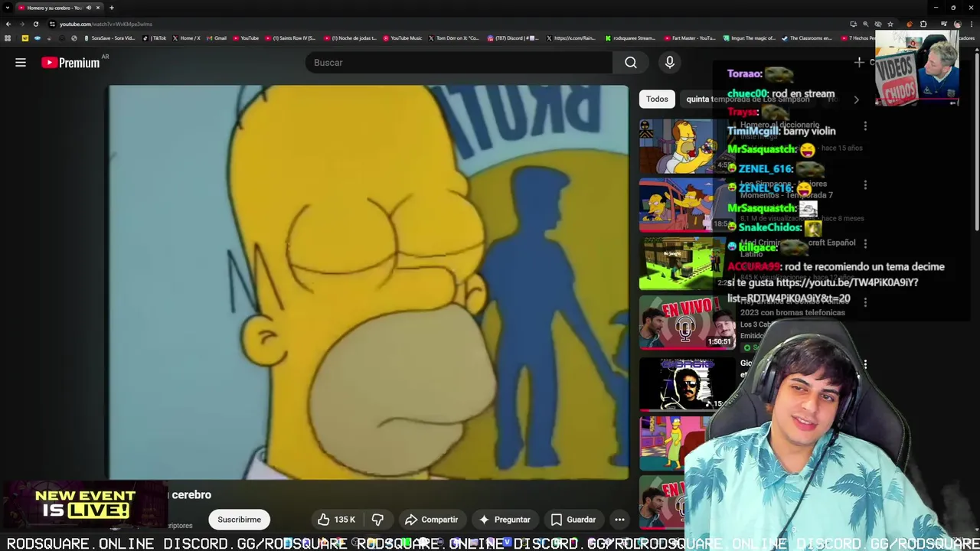Viewport: 980px width, 551px height.
Task: Go forward in browser history
Action: tap(21, 24)
